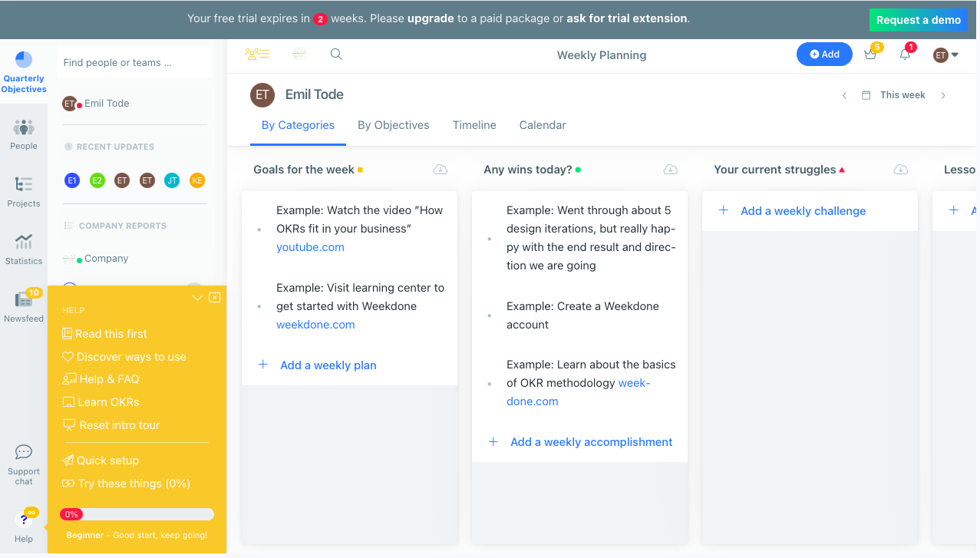Export Your current struggles via cloud icon
This screenshot has width=980, height=558.
pyautogui.click(x=901, y=169)
